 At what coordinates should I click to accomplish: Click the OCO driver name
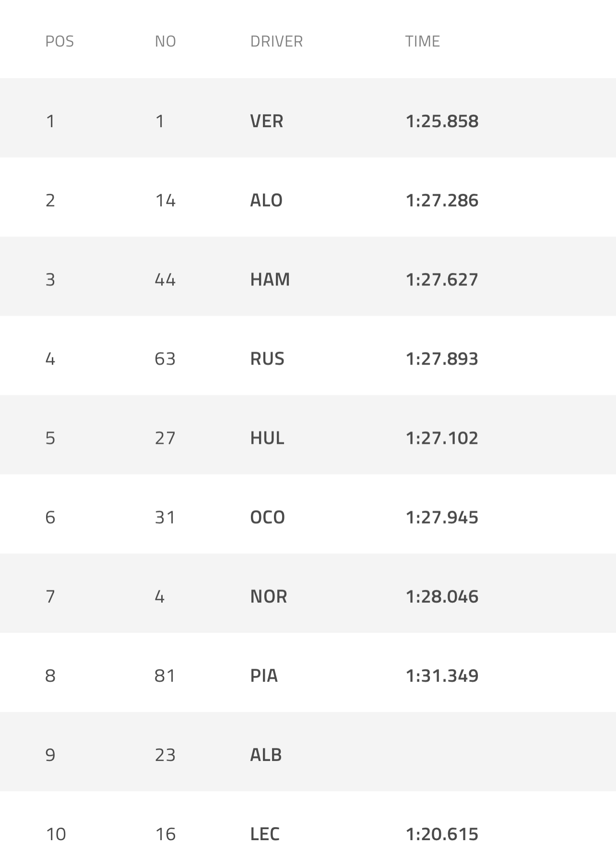267,517
